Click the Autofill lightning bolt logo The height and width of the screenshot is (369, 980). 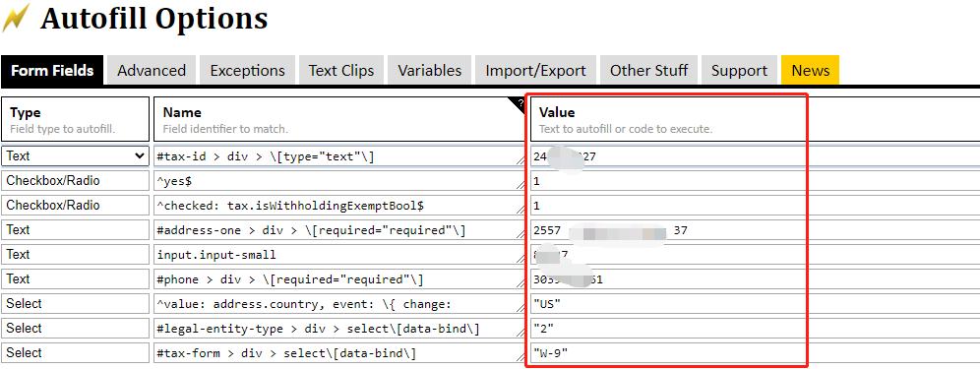16,17
